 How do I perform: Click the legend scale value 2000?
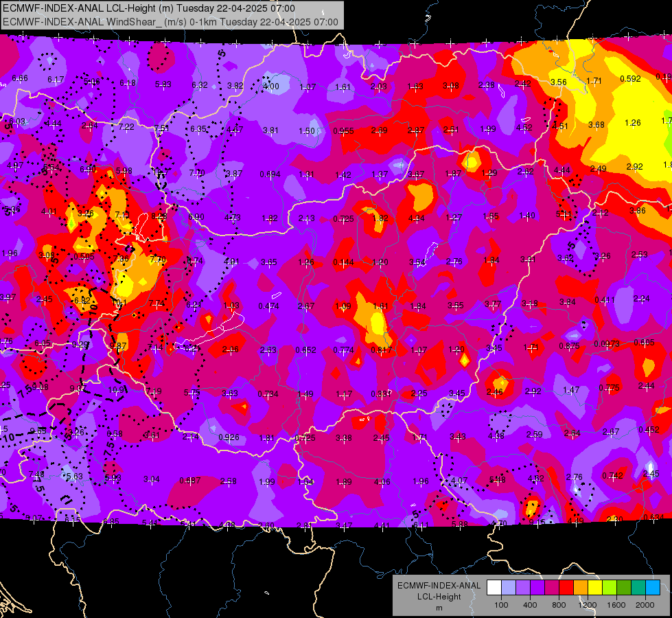click(645, 605)
